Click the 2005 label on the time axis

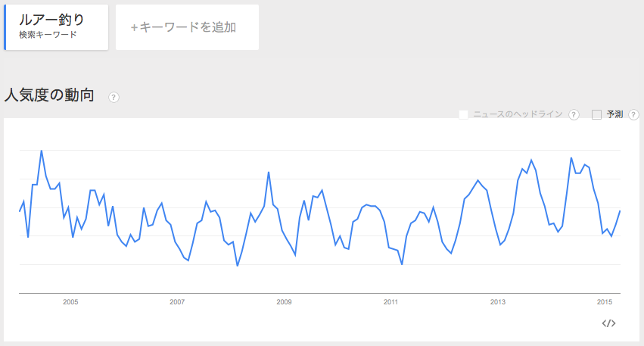pyautogui.click(x=70, y=302)
